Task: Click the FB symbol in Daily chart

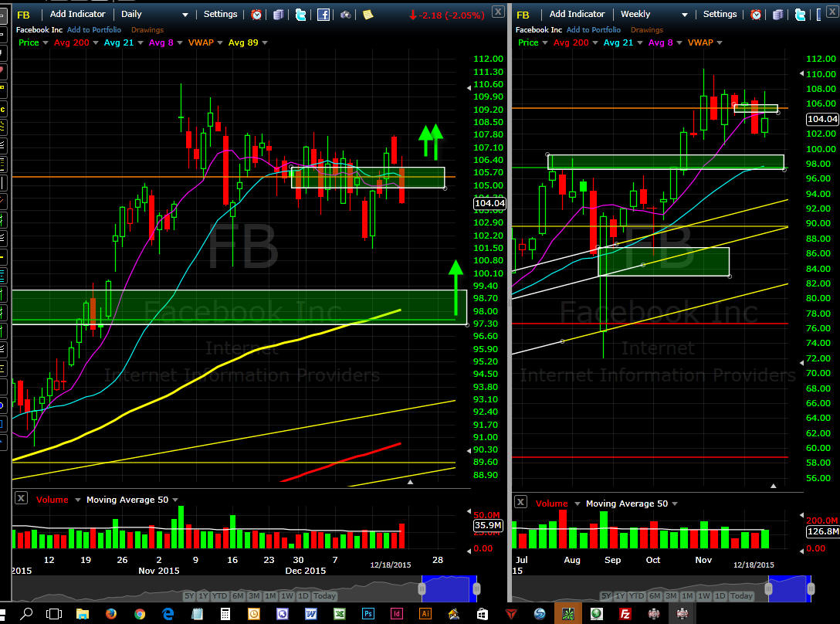Action: (x=24, y=15)
